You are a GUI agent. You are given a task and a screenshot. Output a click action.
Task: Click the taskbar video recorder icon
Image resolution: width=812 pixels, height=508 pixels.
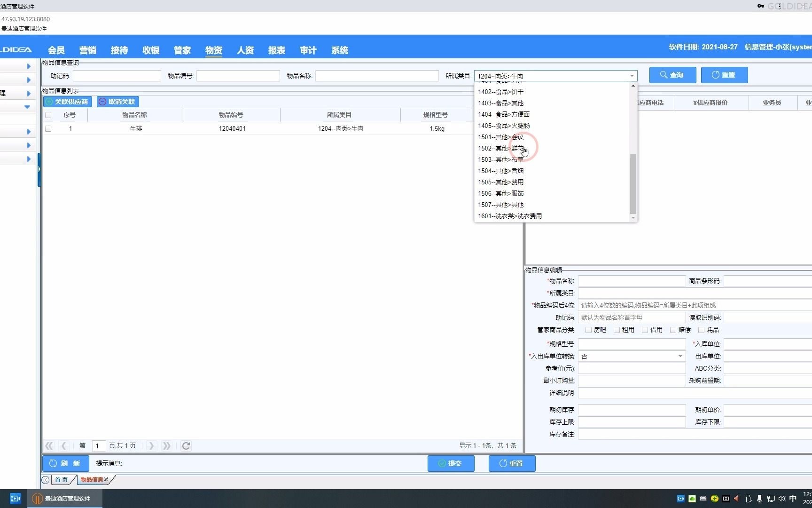16,499
